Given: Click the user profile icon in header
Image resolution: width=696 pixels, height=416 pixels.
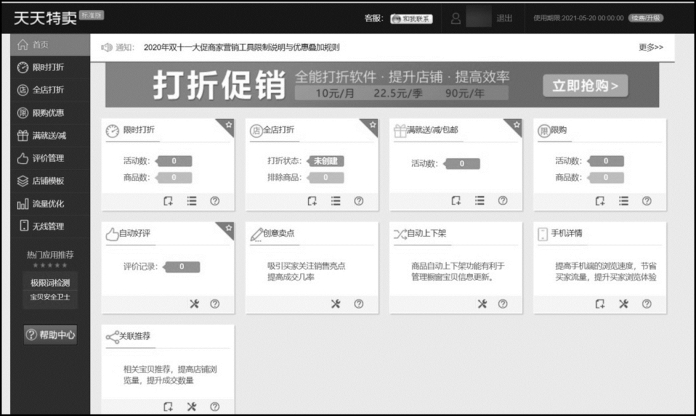Looking at the screenshot, I should point(456,18).
